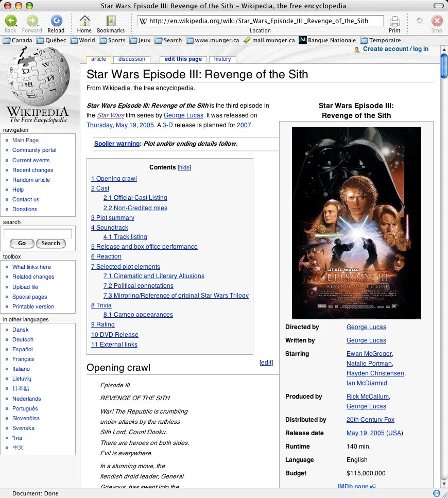
Task: Open the World bookmark folder
Action: click(x=82, y=40)
